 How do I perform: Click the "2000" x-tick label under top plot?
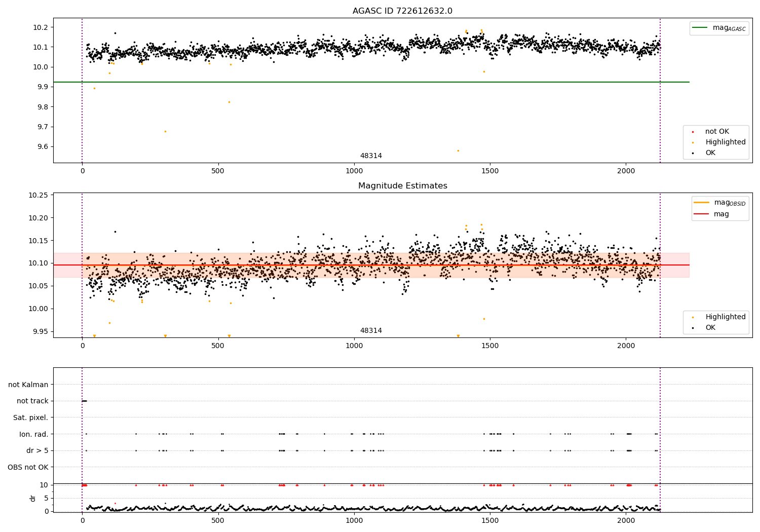626,172
